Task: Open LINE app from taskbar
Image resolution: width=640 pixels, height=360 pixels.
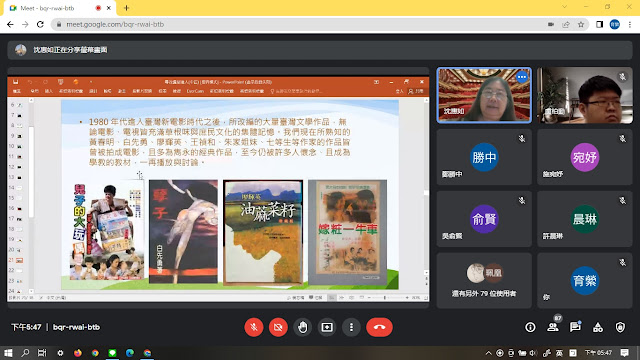Action: click(112, 353)
